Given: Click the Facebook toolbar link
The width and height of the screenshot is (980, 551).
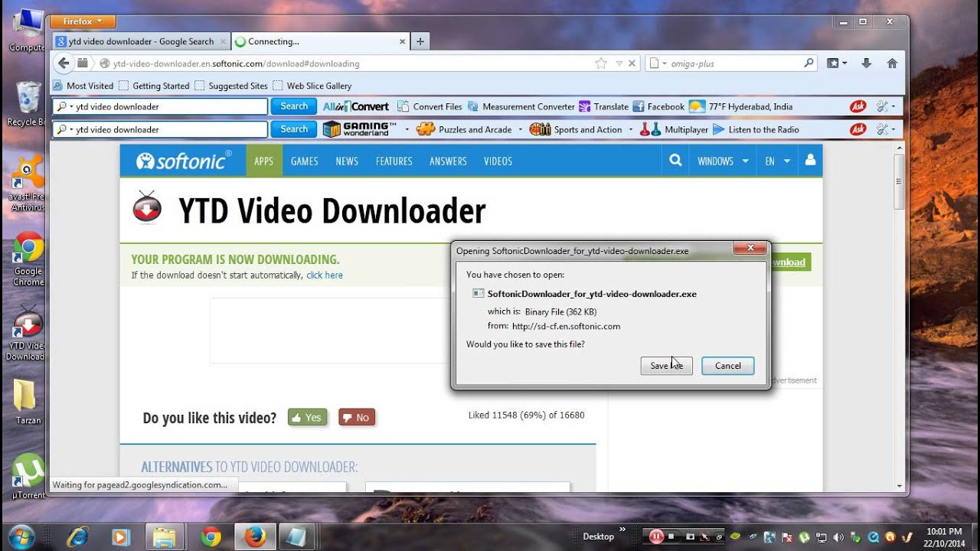Looking at the screenshot, I should [658, 106].
